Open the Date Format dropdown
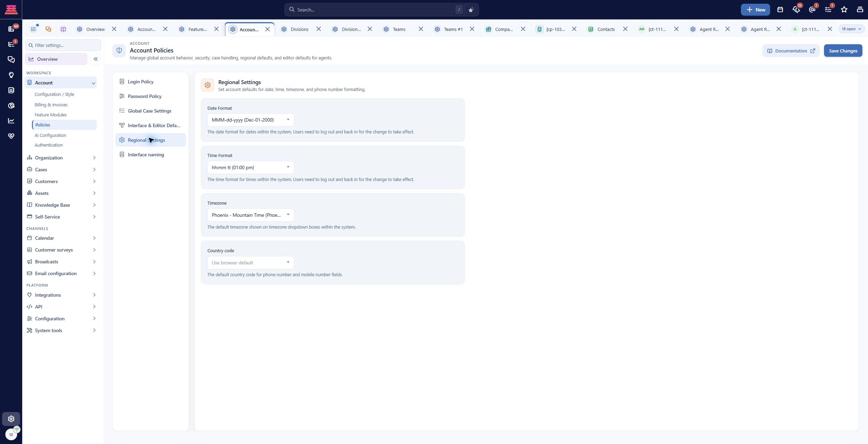 250,120
